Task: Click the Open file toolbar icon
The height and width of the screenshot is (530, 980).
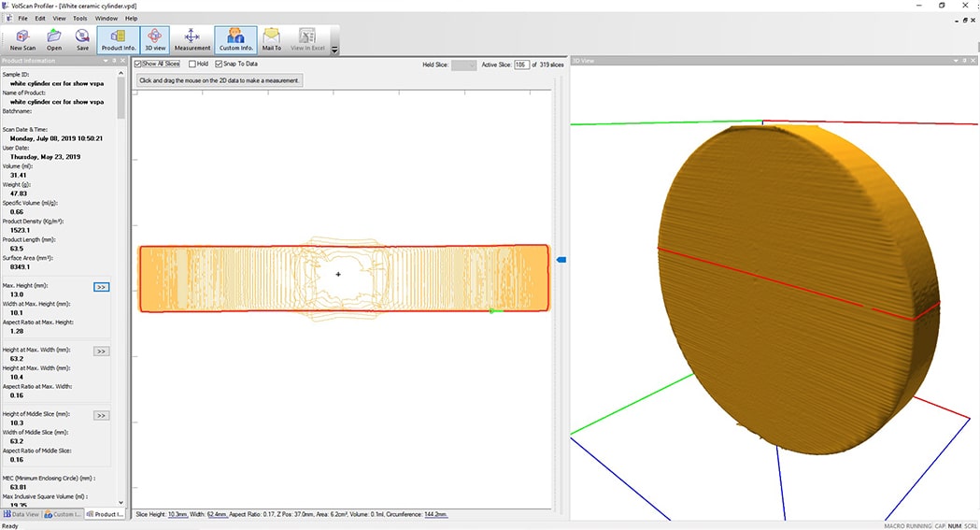Action: [x=54, y=38]
